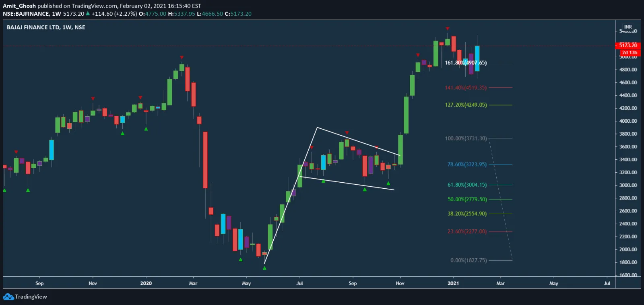Click the 127.20%(4249.05) Fibonacci extension label
Screen dimensions: 644x305
click(x=466, y=105)
